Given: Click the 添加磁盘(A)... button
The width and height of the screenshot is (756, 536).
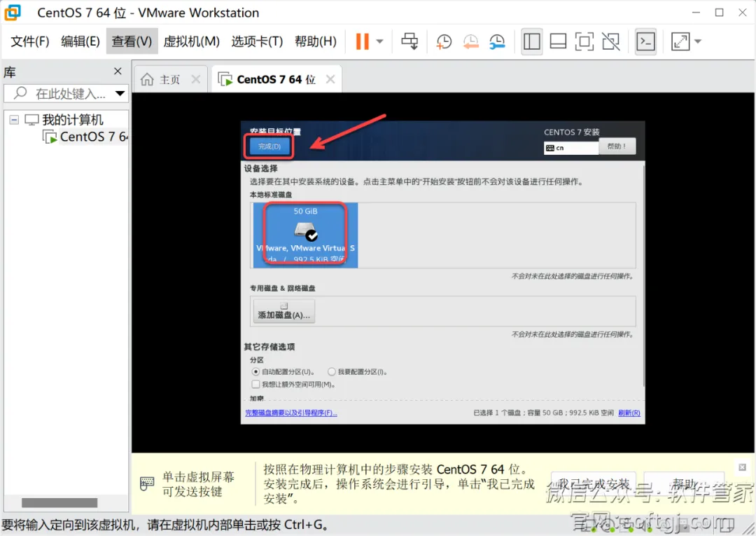Looking at the screenshot, I should point(284,311).
